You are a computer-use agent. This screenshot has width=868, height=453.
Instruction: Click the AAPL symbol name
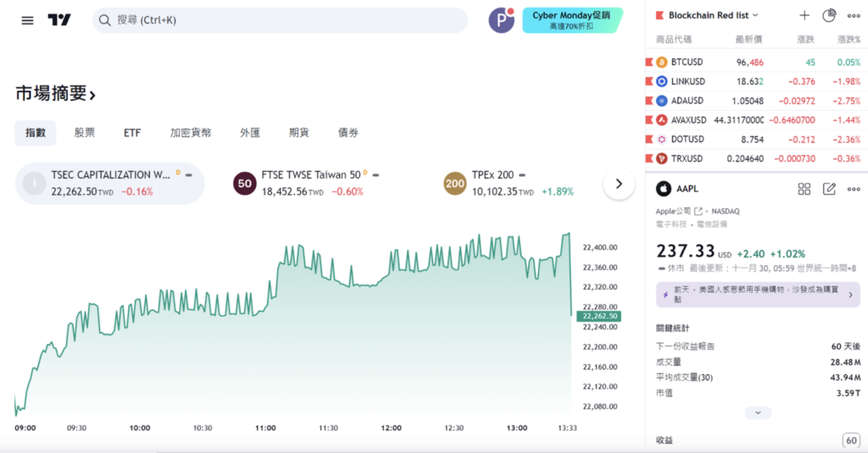click(x=687, y=189)
